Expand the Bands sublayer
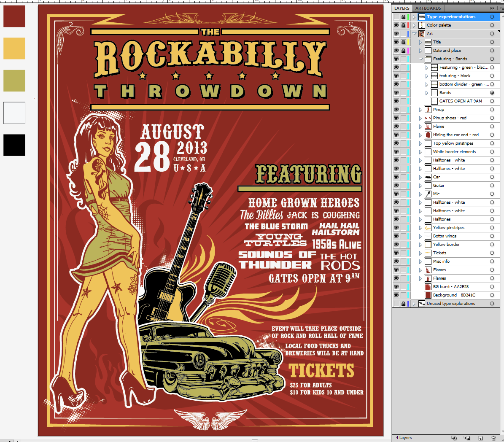Viewport: 504px width, 442px height. coord(427,93)
